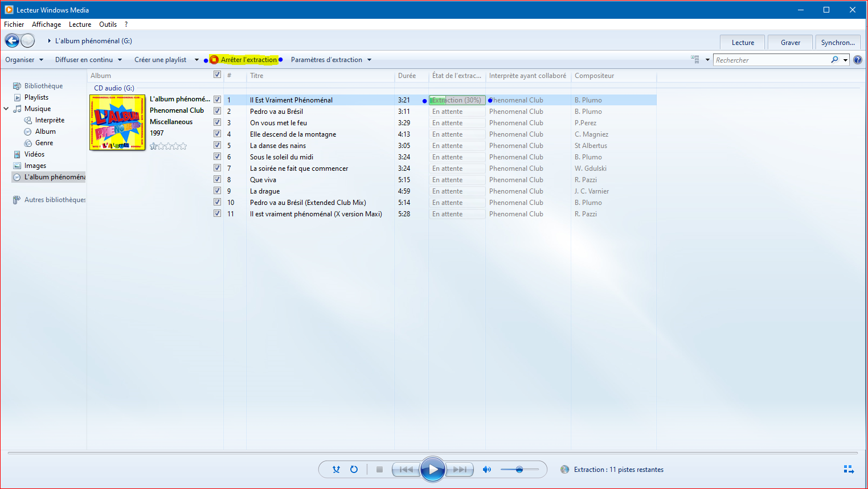Open Vidéos library in sidebar
Viewport: 868px width, 489px height.
[34, 154]
